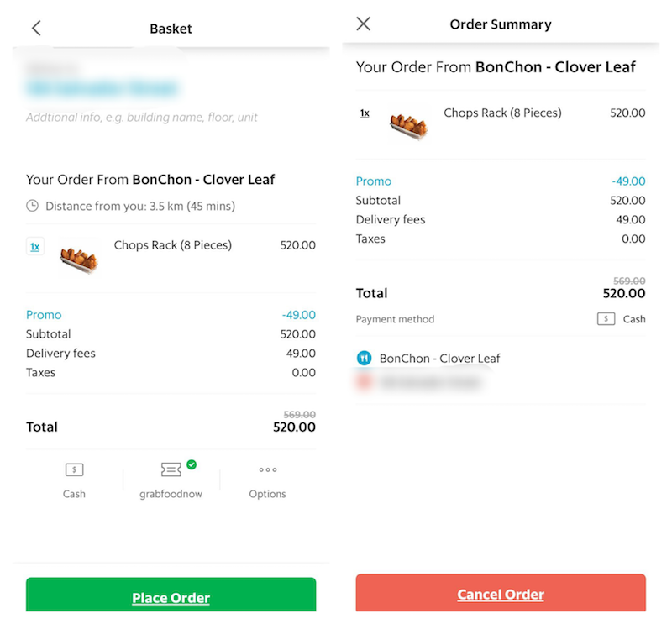Click the Cancel Order button
This screenshot has height=624, width=672.
click(x=501, y=593)
